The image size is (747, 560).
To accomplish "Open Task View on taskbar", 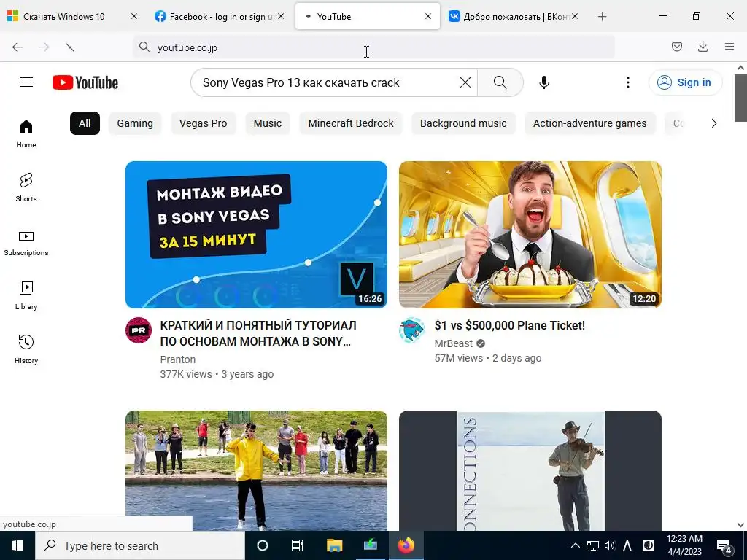I will pyautogui.click(x=298, y=545).
